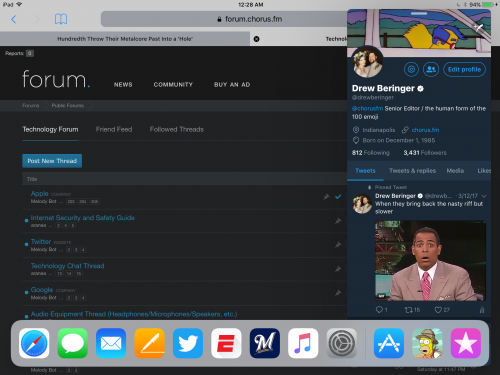Select the Technology Forum tab
This screenshot has height=375, width=500.
click(x=50, y=129)
